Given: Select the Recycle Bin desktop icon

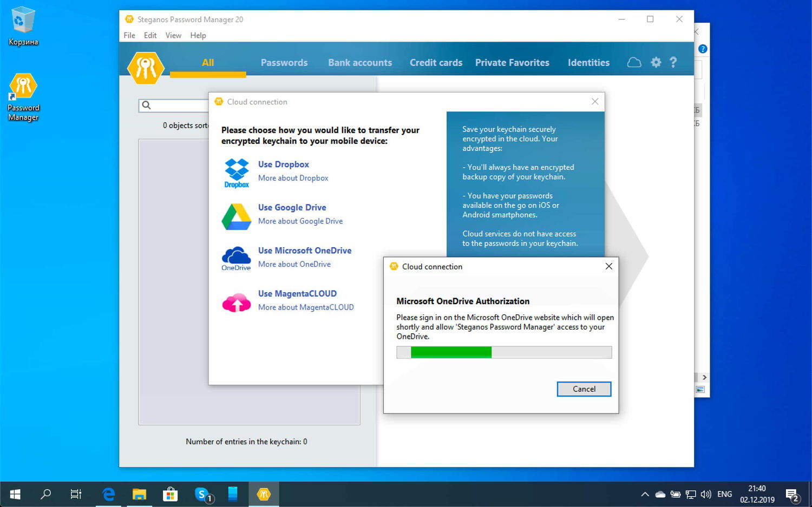Looking at the screenshot, I should [23, 26].
